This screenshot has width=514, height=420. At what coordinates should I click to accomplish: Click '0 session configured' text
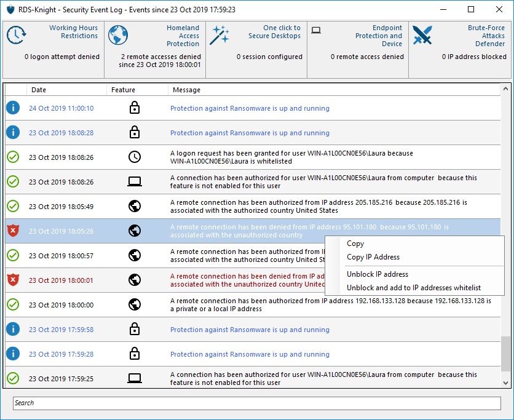269,57
